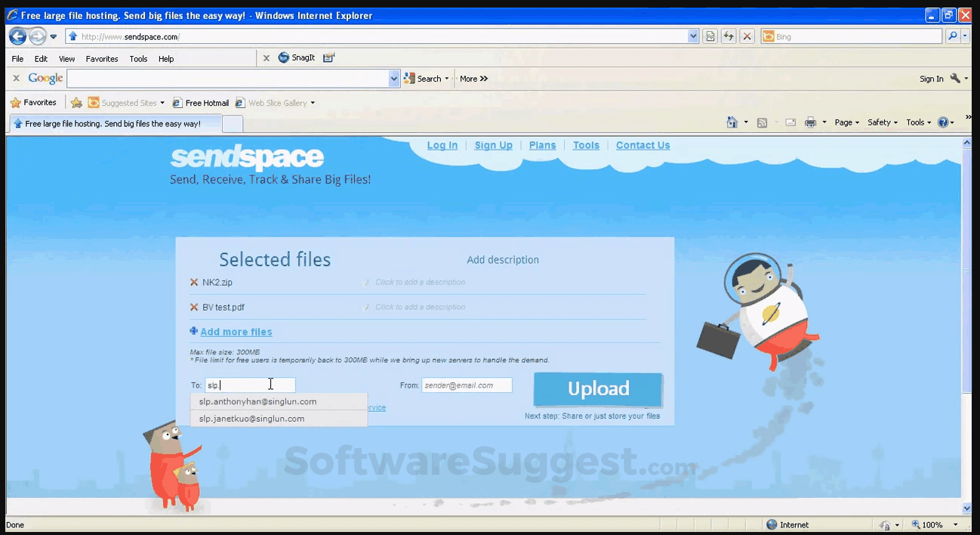Click the Bing search magnifier icon

click(952, 36)
